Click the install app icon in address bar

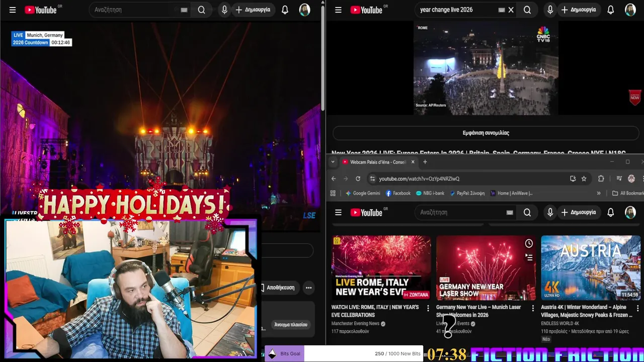pyautogui.click(x=573, y=178)
